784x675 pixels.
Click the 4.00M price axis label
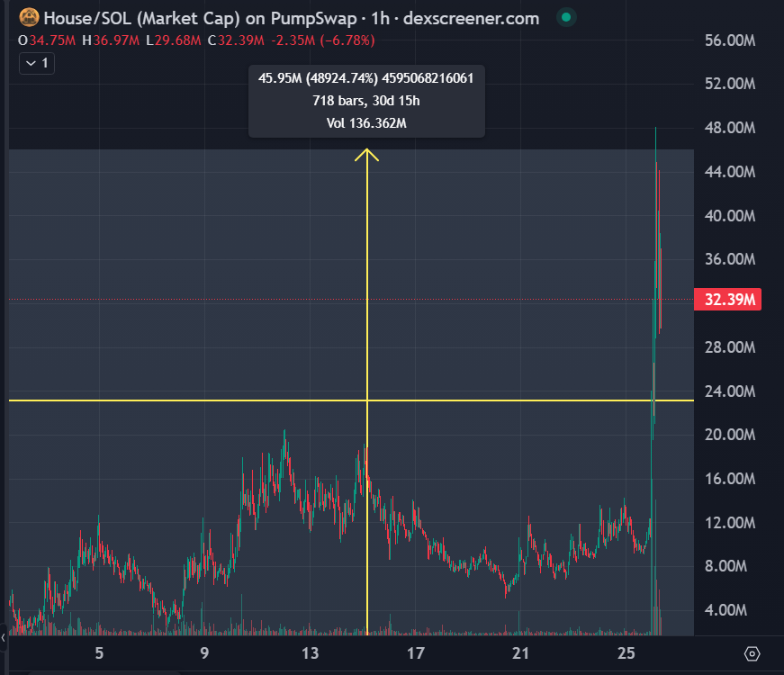pyautogui.click(x=726, y=610)
